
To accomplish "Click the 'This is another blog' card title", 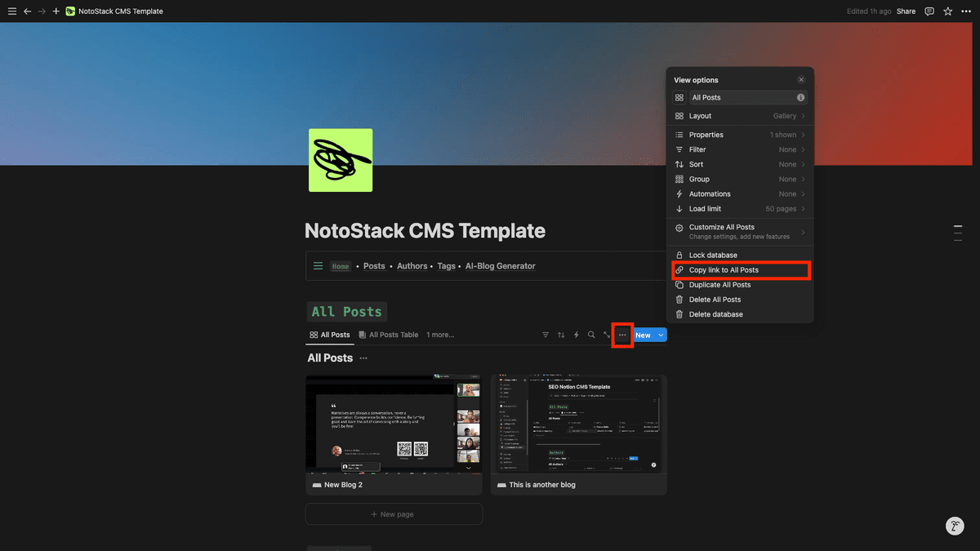I will pos(542,485).
